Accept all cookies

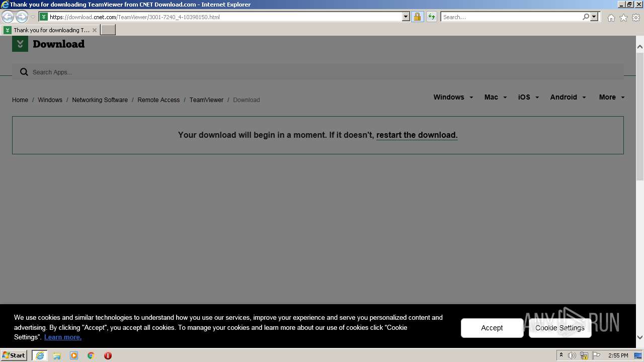click(x=492, y=328)
